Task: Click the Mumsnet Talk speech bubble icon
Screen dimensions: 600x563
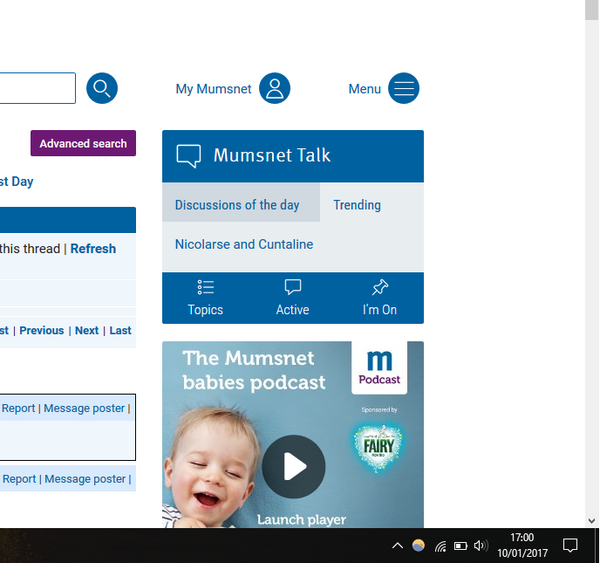Action: [x=188, y=156]
